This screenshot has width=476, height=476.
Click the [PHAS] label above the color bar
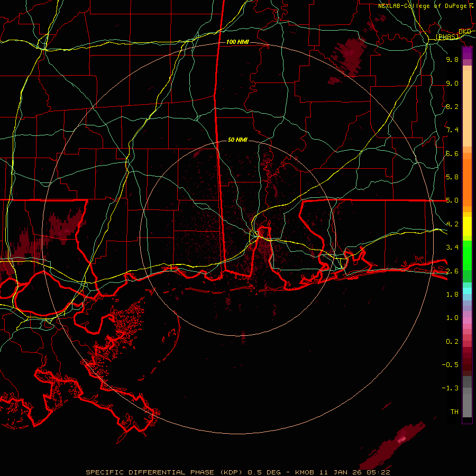447,36
